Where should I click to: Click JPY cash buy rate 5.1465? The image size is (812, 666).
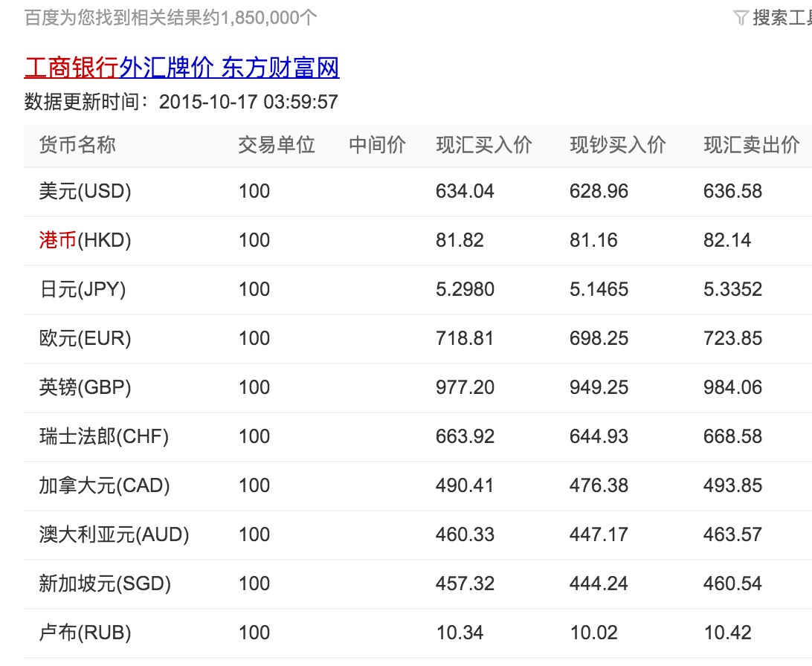pos(599,290)
